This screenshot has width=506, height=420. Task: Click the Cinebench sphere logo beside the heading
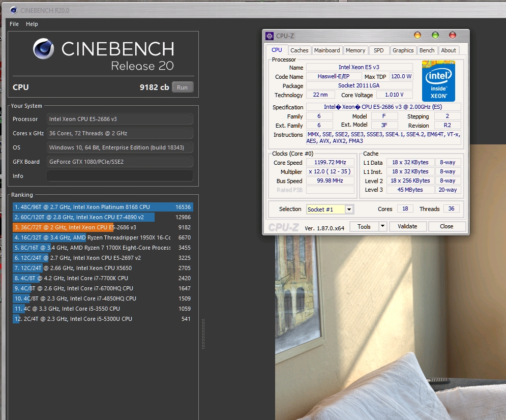click(44, 49)
